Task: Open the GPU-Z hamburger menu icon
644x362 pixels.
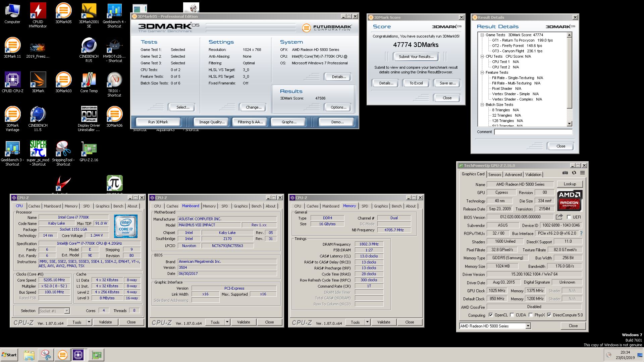Action: click(583, 173)
